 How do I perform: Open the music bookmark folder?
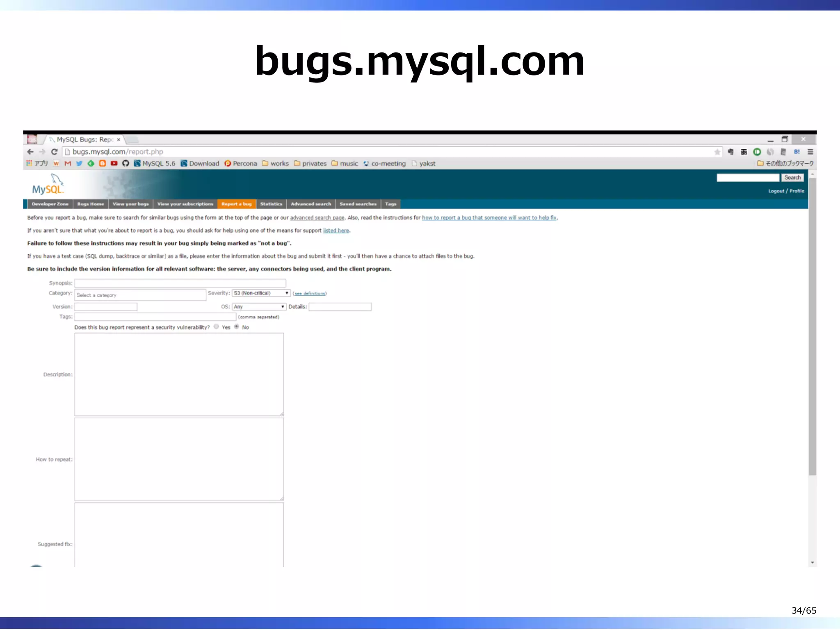point(345,163)
